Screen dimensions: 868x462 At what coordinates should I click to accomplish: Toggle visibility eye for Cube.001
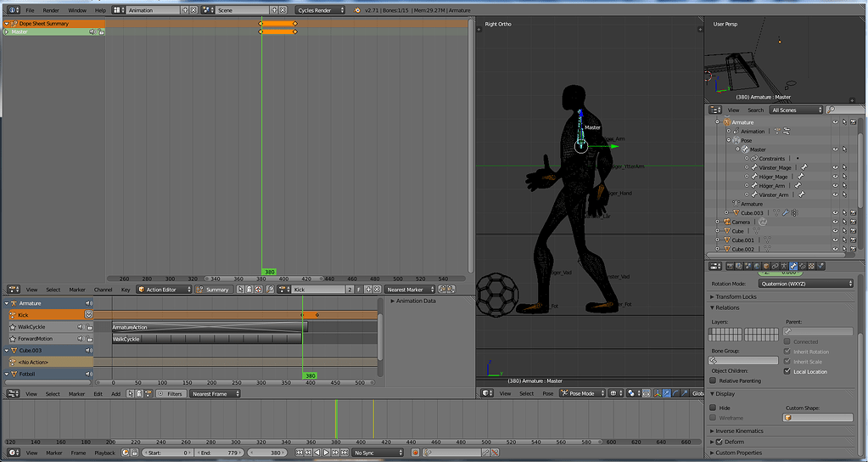(x=836, y=240)
